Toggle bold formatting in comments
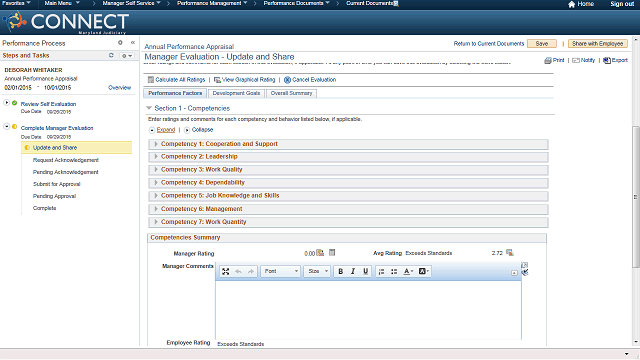 [x=340, y=271]
